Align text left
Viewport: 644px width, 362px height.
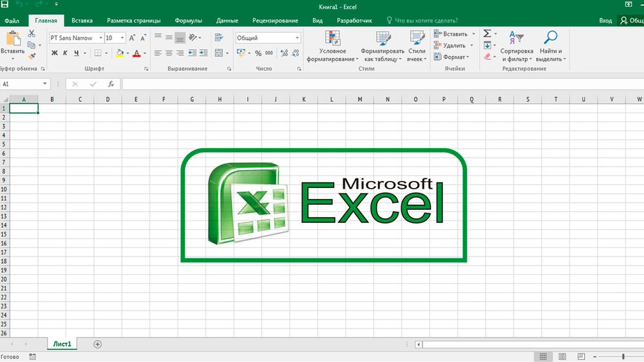tap(158, 53)
